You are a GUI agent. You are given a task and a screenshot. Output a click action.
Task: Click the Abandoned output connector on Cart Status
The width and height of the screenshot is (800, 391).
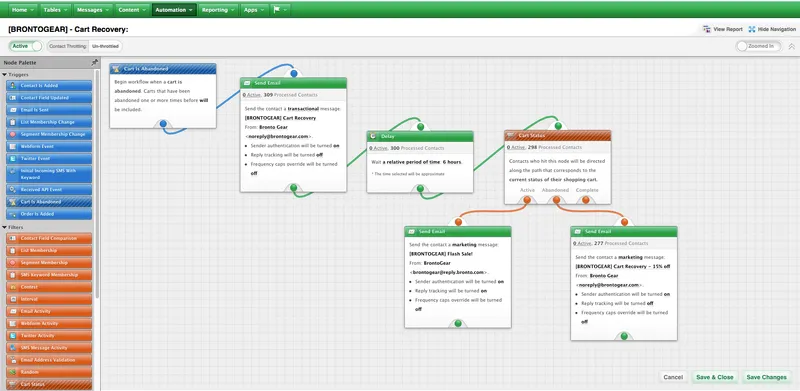[x=556, y=200]
